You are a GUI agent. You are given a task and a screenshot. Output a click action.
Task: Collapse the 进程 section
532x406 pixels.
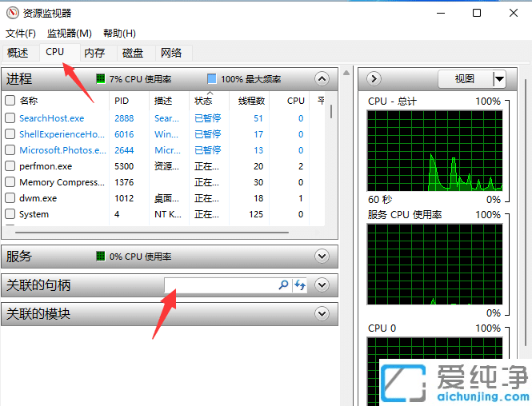[x=322, y=79]
